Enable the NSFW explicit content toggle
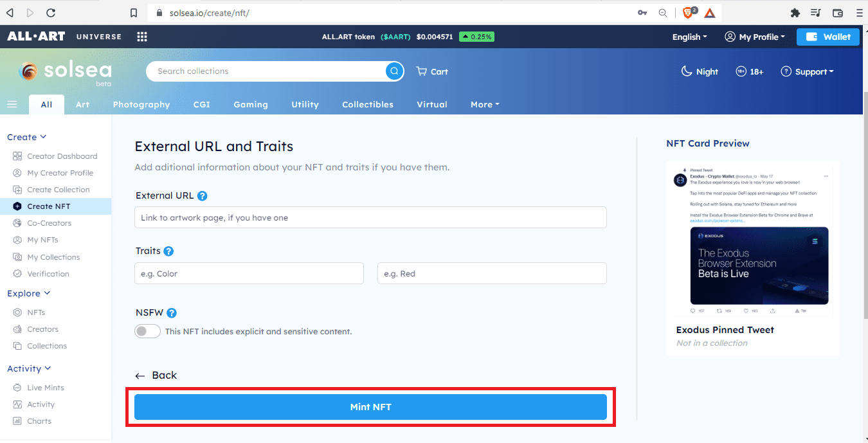The image size is (868, 443). coord(147,332)
